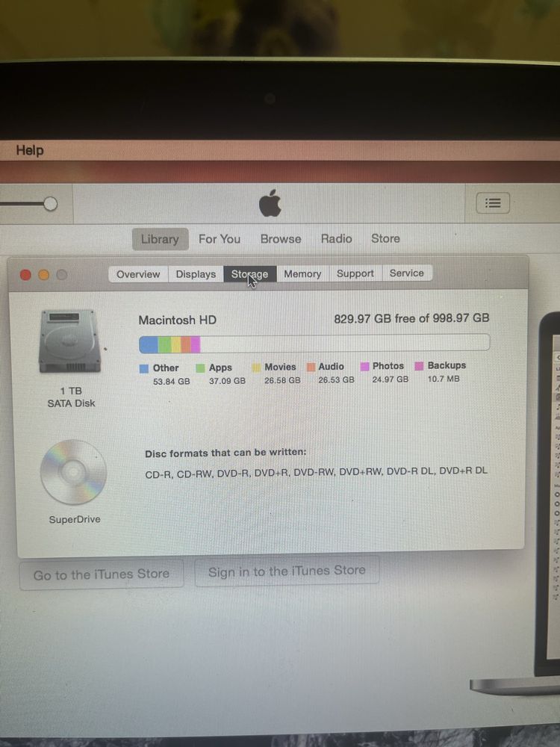Click the Other 53.84 GB value
The image size is (560, 747).
point(172,382)
